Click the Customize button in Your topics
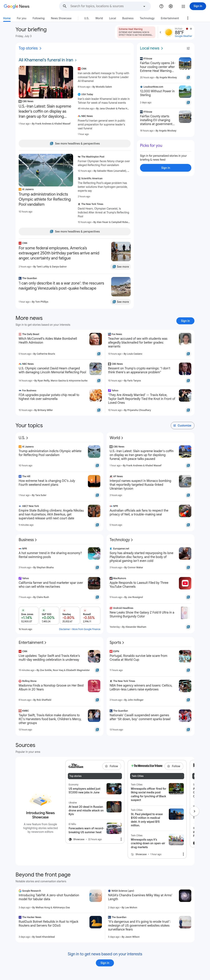This screenshot has height=980, width=210. pyautogui.click(x=183, y=426)
